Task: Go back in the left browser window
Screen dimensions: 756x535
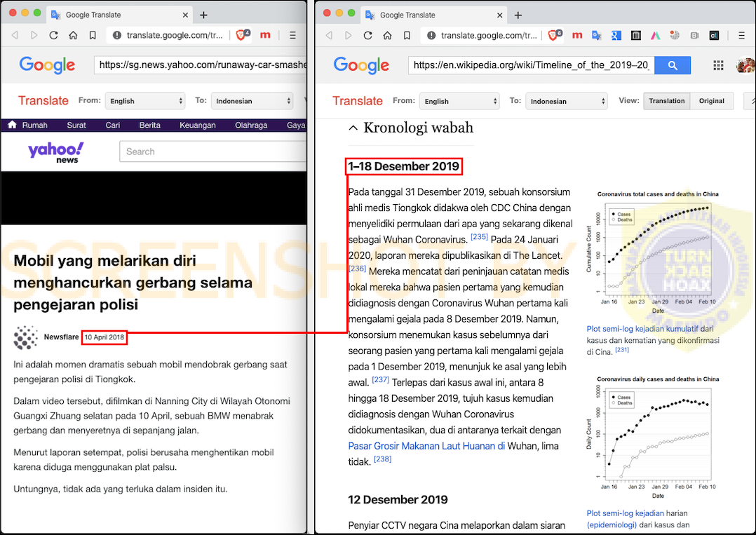Action: coord(15,35)
